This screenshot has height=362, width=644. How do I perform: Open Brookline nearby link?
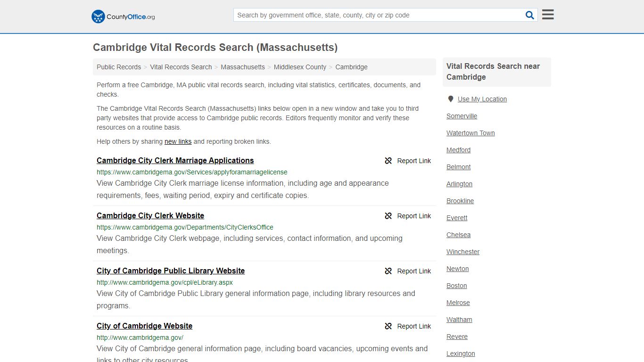point(460,201)
